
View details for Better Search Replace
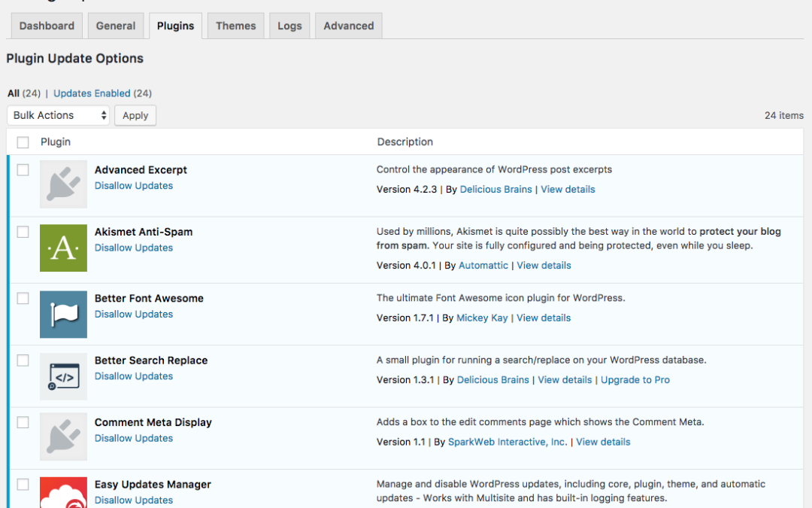(565, 380)
